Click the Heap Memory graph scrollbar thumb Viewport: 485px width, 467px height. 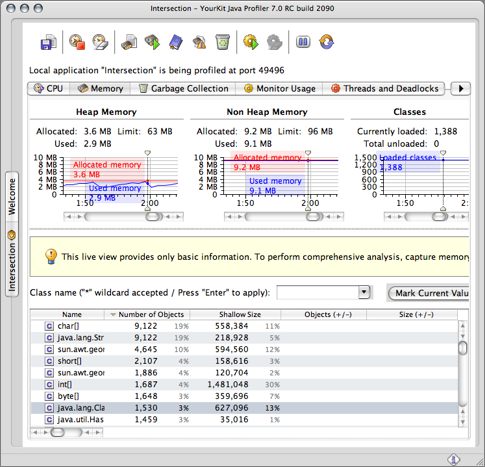pos(153,217)
